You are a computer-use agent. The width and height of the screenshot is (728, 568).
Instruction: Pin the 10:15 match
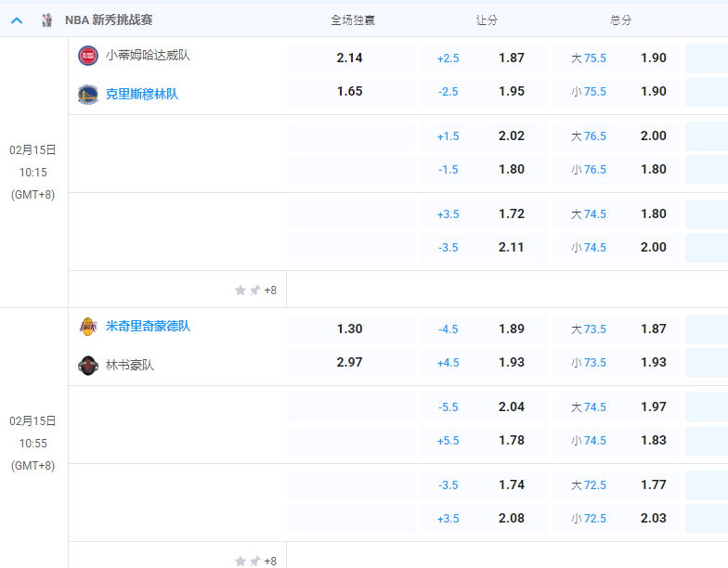(254, 290)
